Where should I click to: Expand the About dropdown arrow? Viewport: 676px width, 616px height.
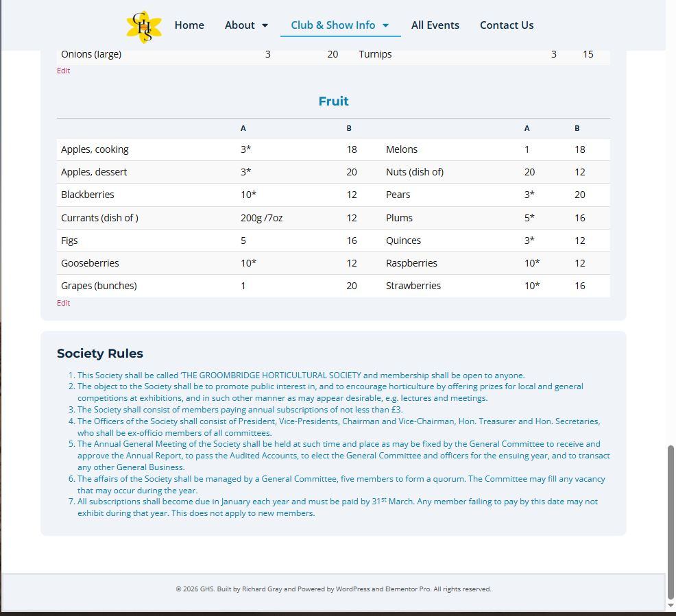pos(265,26)
